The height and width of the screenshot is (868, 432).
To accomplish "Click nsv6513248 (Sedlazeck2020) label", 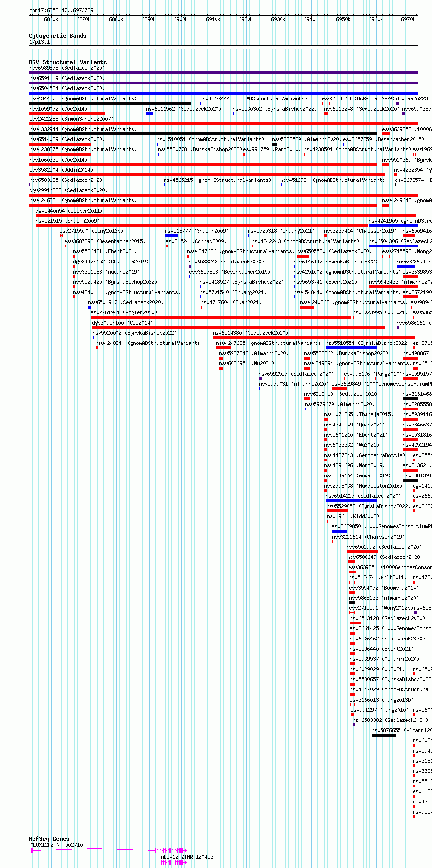I will 362,109.
